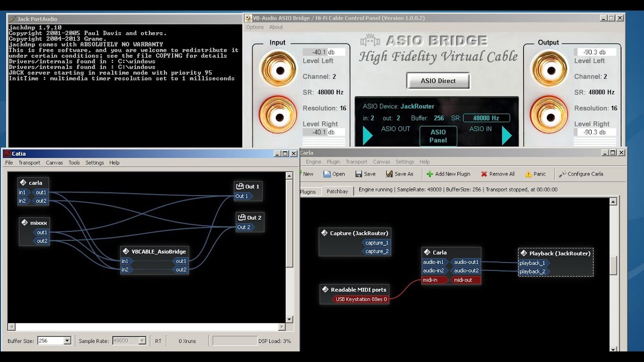The image size is (644, 362).
Task: Click the ASIO OUT arrow icon
Action: [x=368, y=136]
